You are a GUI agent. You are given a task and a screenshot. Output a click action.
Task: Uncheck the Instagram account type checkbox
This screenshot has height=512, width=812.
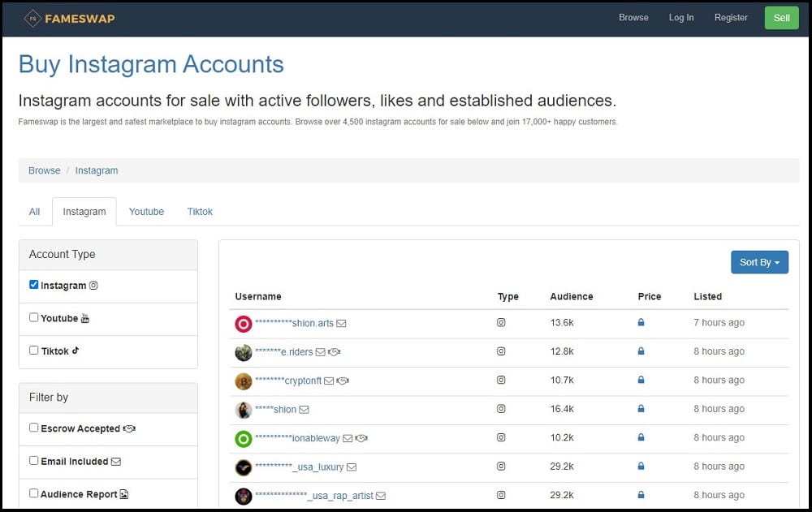[x=33, y=284]
